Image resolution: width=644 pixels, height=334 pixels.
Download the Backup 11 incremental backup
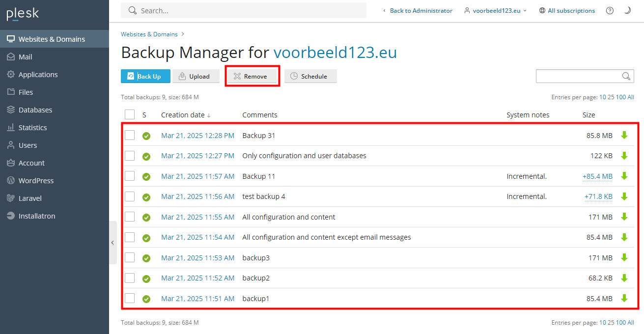click(624, 176)
